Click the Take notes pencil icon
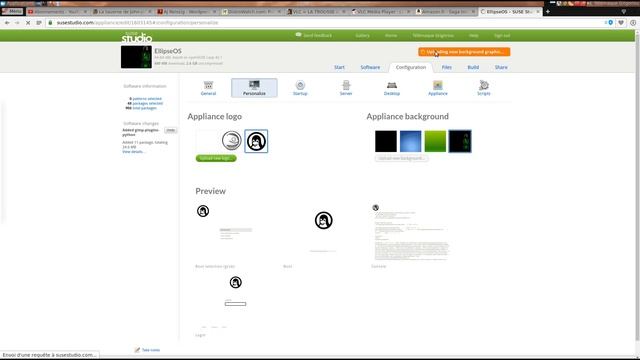 (138, 350)
